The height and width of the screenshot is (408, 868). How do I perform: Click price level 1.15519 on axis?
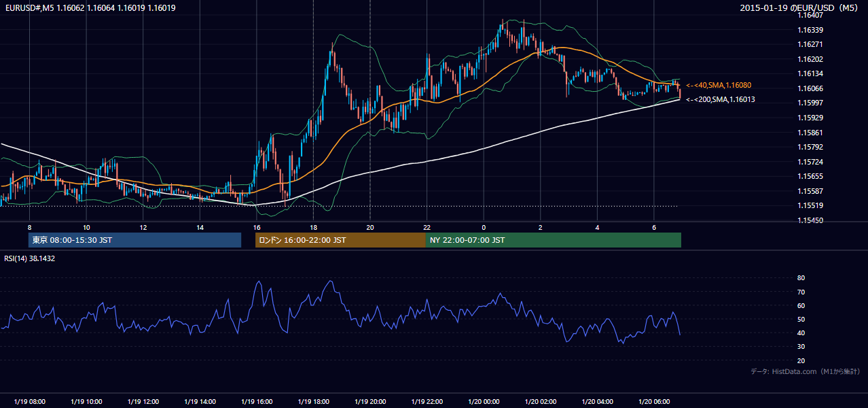(x=810, y=205)
